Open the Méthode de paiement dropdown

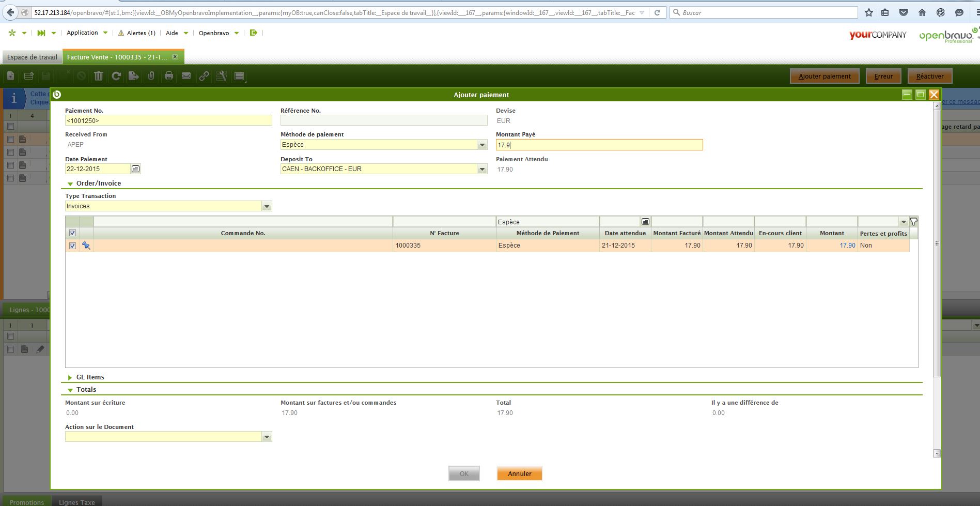(x=482, y=145)
